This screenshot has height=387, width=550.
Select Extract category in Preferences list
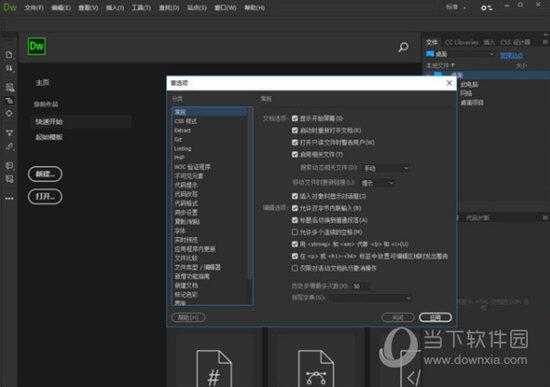click(x=182, y=131)
